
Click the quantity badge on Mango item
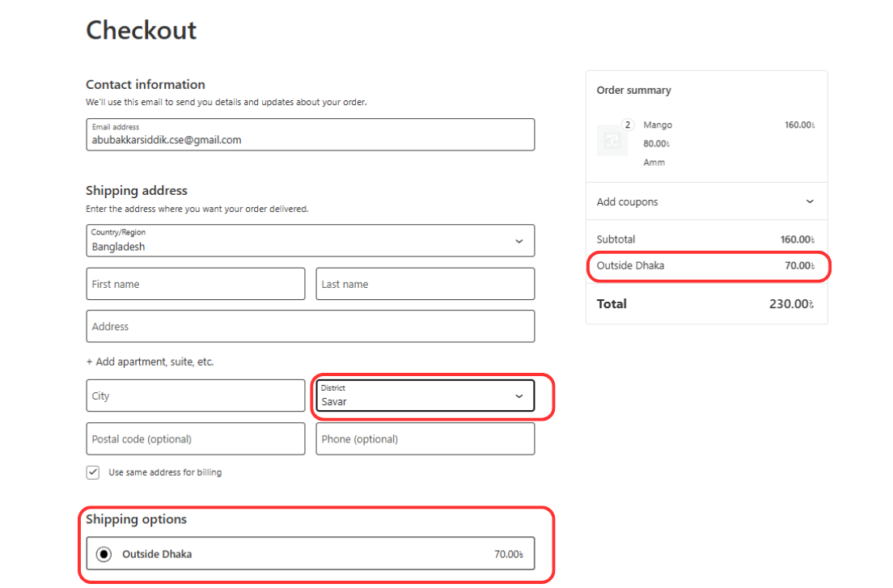click(627, 125)
